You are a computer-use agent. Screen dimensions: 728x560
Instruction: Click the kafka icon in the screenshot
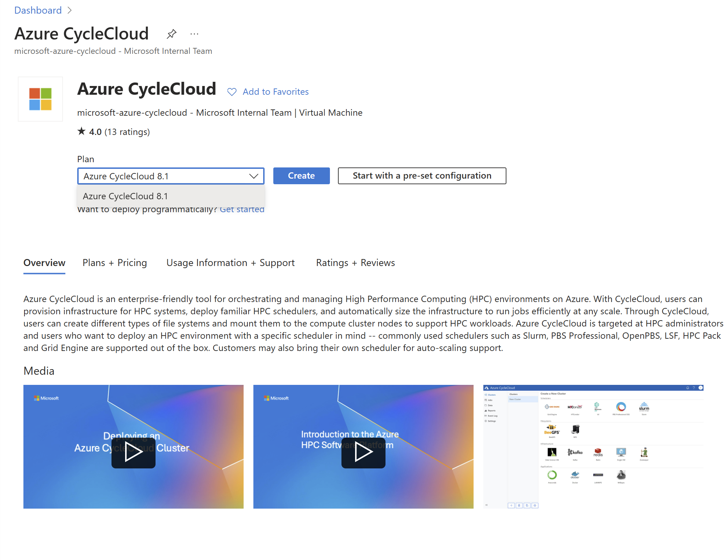click(575, 452)
